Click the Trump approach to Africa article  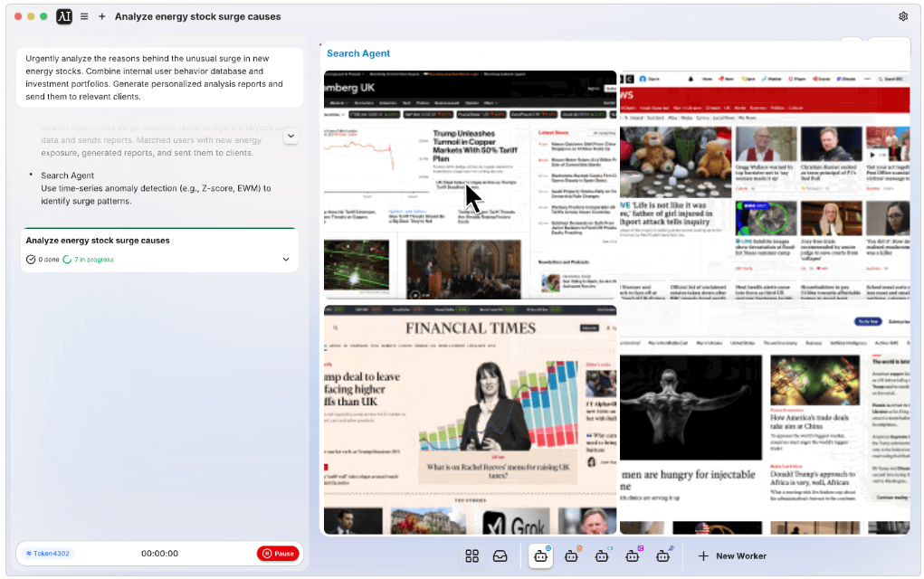tap(812, 479)
